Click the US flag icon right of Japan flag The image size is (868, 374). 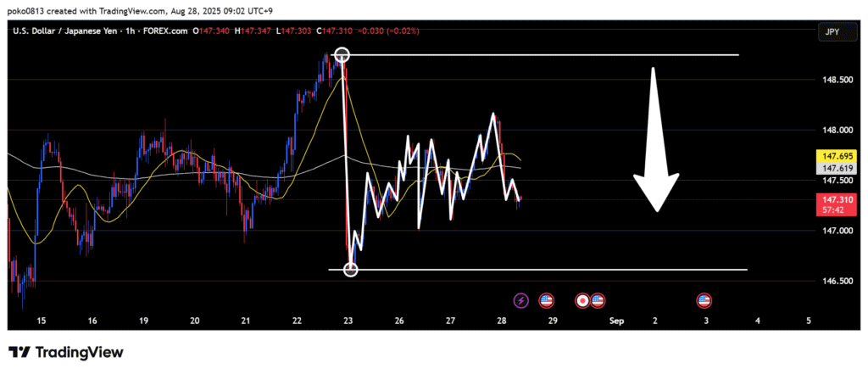coord(598,300)
